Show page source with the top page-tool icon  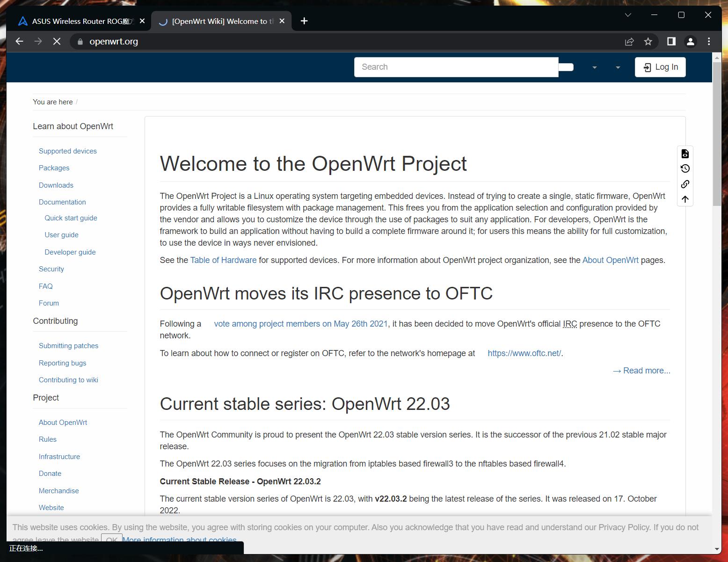click(685, 154)
